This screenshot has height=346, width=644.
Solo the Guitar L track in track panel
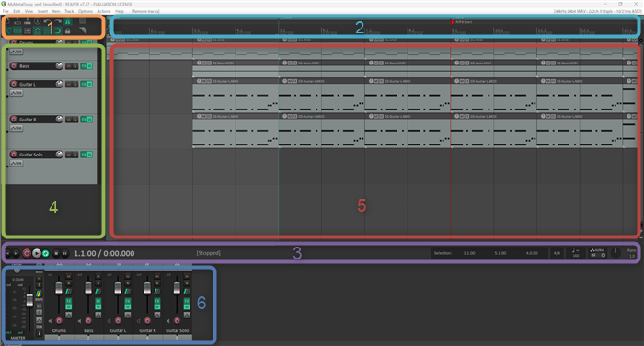pyautogui.click(x=75, y=85)
